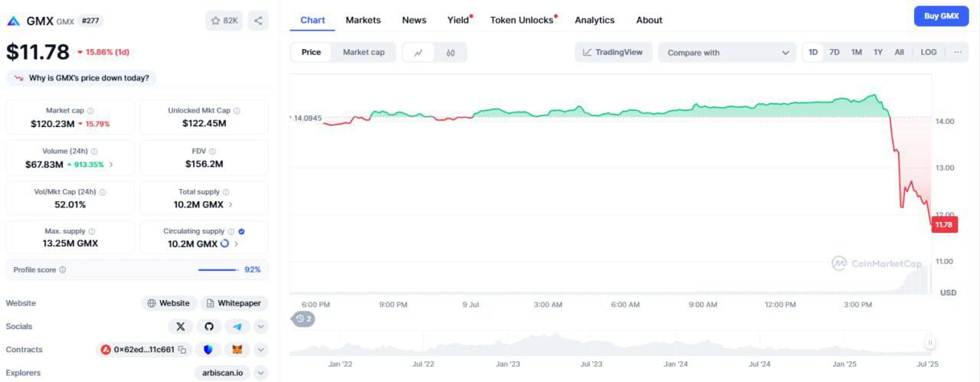Click the info icon next to Volume (24h)
The image size is (980, 382).
(94, 152)
